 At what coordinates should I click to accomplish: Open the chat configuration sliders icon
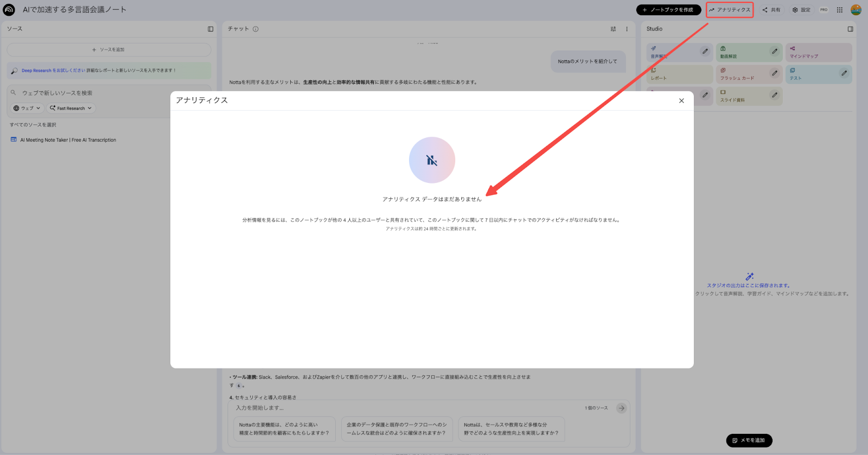[613, 29]
